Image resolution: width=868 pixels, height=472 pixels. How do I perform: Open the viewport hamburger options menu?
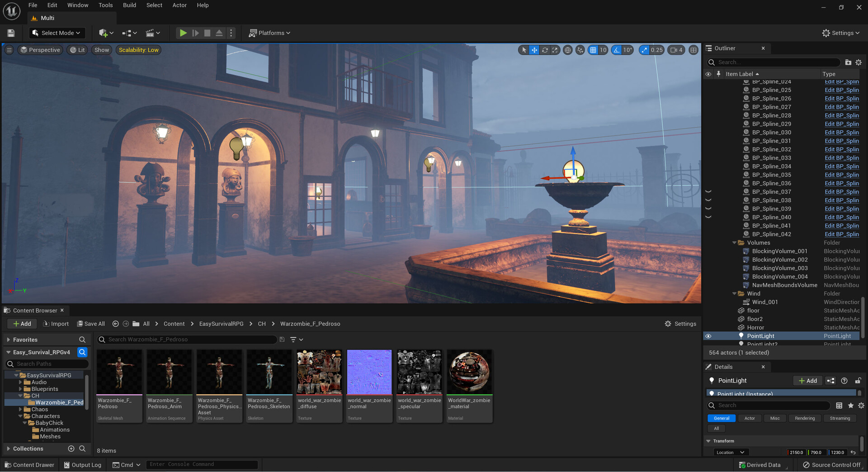pyautogui.click(x=9, y=50)
